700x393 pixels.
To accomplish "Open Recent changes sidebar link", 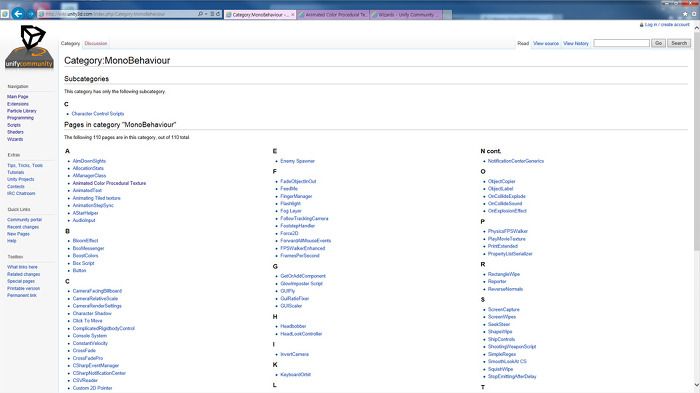I will (23, 227).
